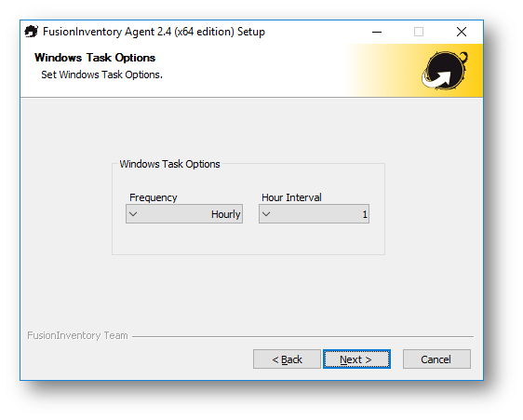The height and width of the screenshot is (420, 523).
Task: Click the FusionInventory arrow logo in the header
Action: coord(445,71)
